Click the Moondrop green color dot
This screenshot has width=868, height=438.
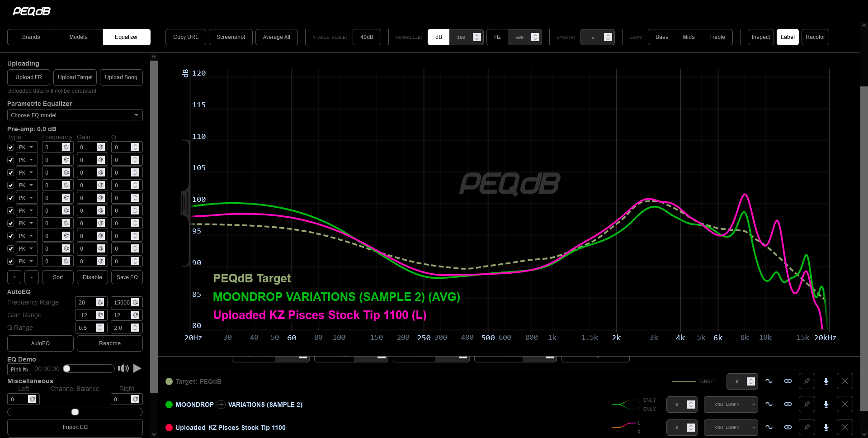[x=169, y=405]
